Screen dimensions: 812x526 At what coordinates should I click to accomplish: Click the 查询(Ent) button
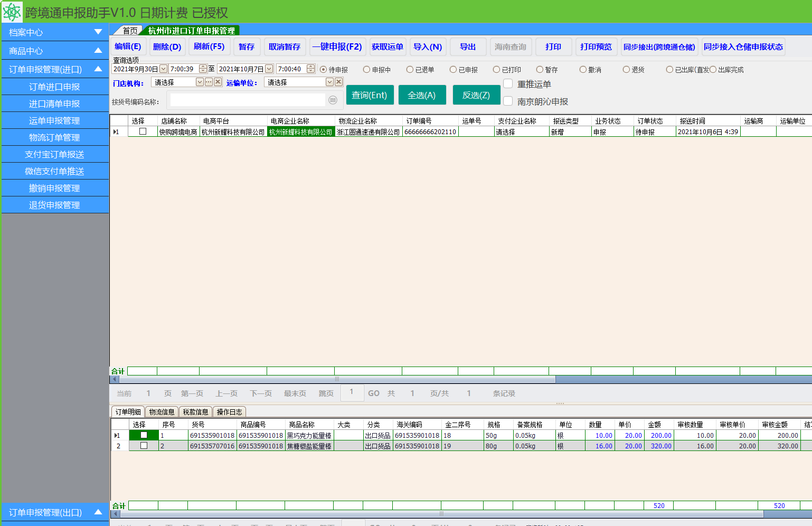[x=370, y=95]
